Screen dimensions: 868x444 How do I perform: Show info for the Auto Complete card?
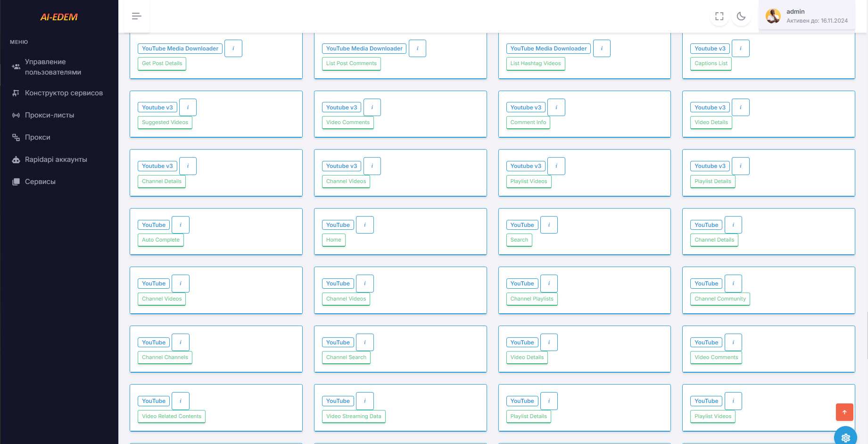(181, 225)
